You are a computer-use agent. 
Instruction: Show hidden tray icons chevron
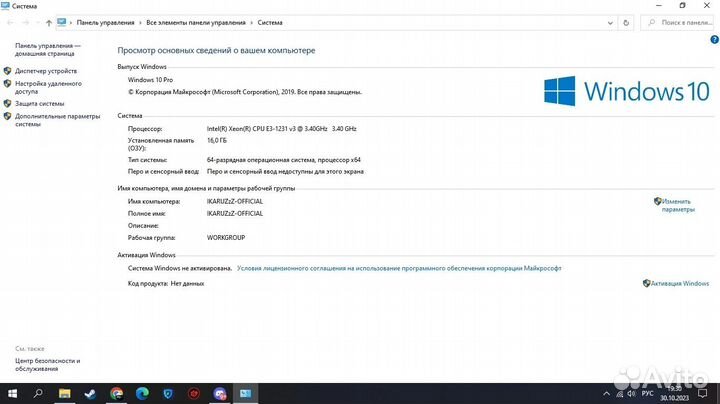(x=607, y=393)
